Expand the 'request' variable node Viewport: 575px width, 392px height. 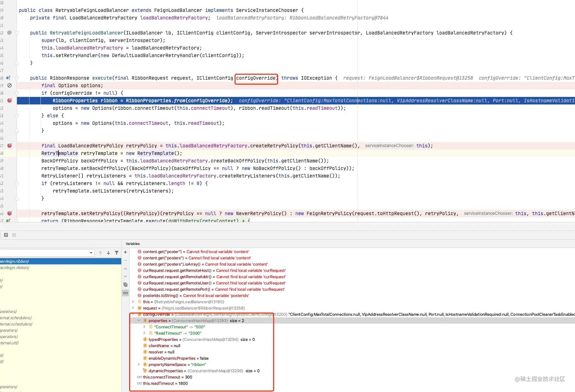(x=133, y=308)
